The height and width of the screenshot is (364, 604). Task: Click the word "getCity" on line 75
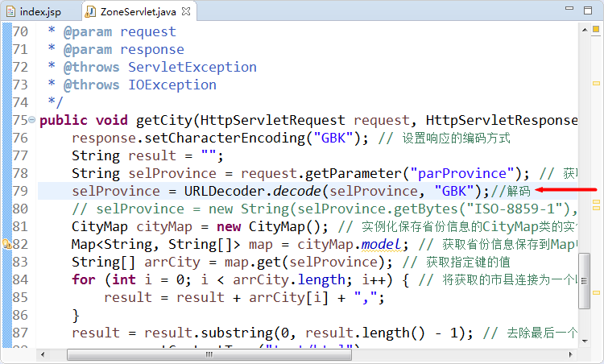tap(164, 121)
